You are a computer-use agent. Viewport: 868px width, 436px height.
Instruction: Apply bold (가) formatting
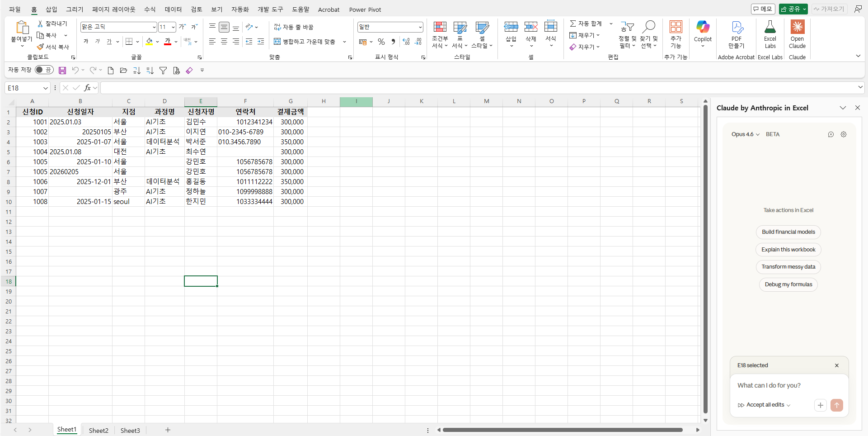[x=86, y=42]
